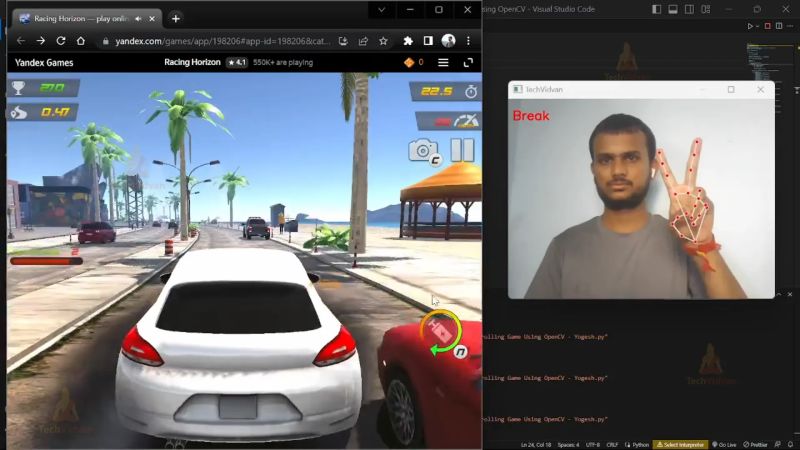800x450 pixels.
Task: Open the VS Code feedback icon
Action: tap(778, 445)
